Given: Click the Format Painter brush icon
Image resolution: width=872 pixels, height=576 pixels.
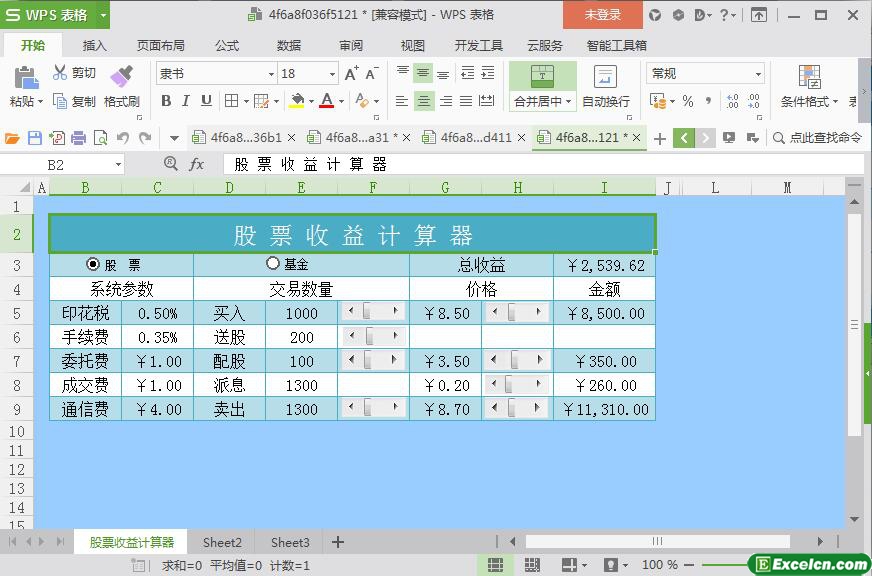Looking at the screenshot, I should tap(121, 76).
